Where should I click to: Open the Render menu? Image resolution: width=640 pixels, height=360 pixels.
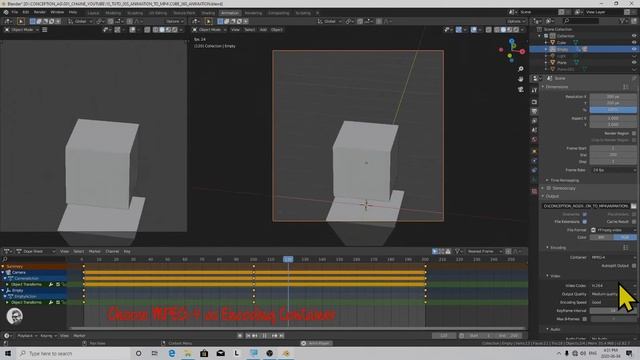point(40,12)
